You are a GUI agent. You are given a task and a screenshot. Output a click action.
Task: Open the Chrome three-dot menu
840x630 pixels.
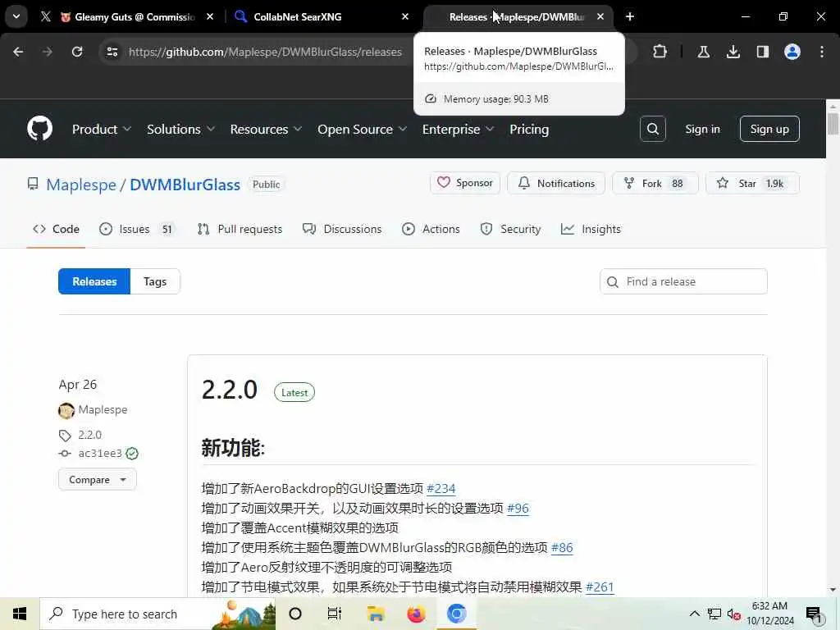(x=822, y=52)
